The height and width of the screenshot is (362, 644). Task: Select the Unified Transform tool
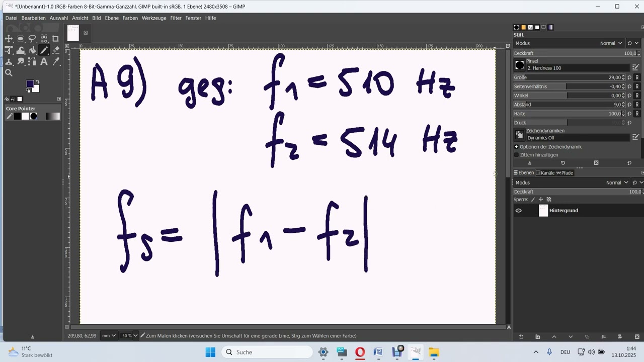pyautogui.click(x=9, y=50)
